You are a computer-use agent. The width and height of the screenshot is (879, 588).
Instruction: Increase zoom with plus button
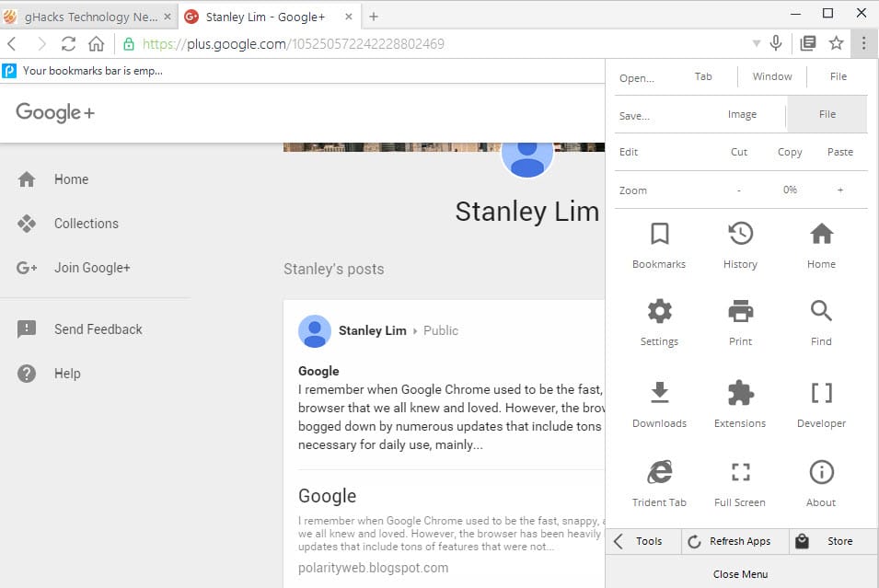click(839, 190)
